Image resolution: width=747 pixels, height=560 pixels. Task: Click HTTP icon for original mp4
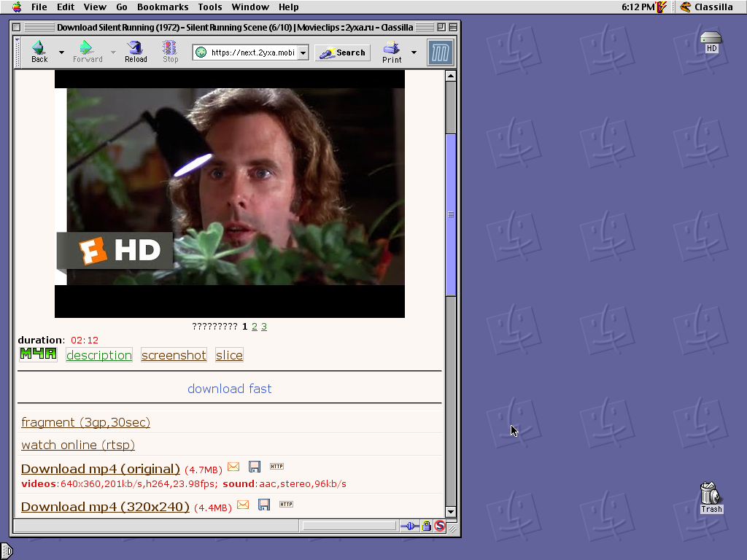coord(276,466)
